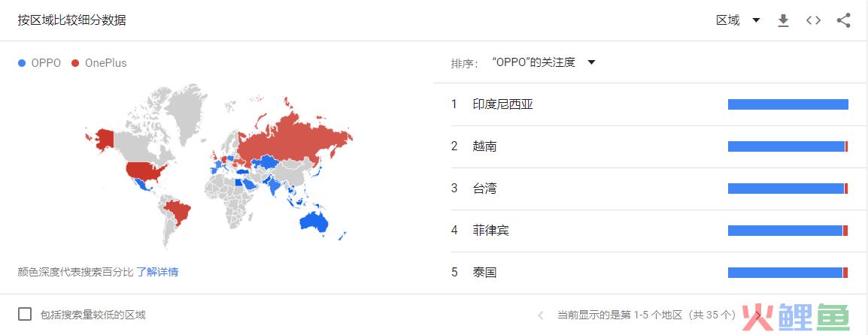868x335 pixels.
Task: Enable 包括搜索量较低的区域 checkbox
Action: pyautogui.click(x=24, y=314)
